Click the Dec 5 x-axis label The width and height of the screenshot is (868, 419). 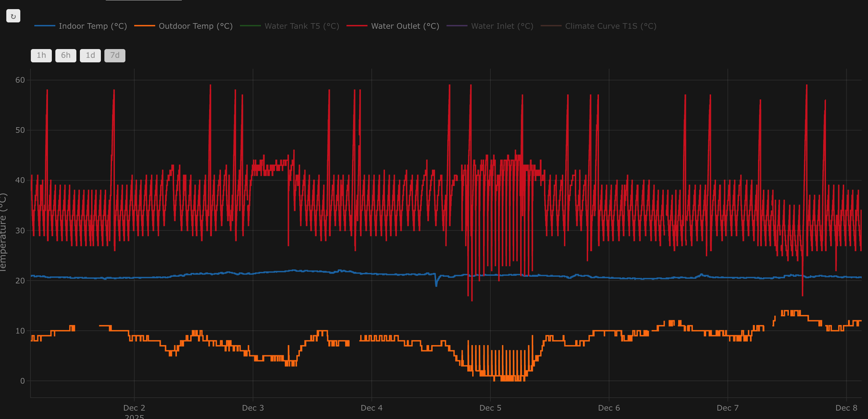pyautogui.click(x=490, y=408)
